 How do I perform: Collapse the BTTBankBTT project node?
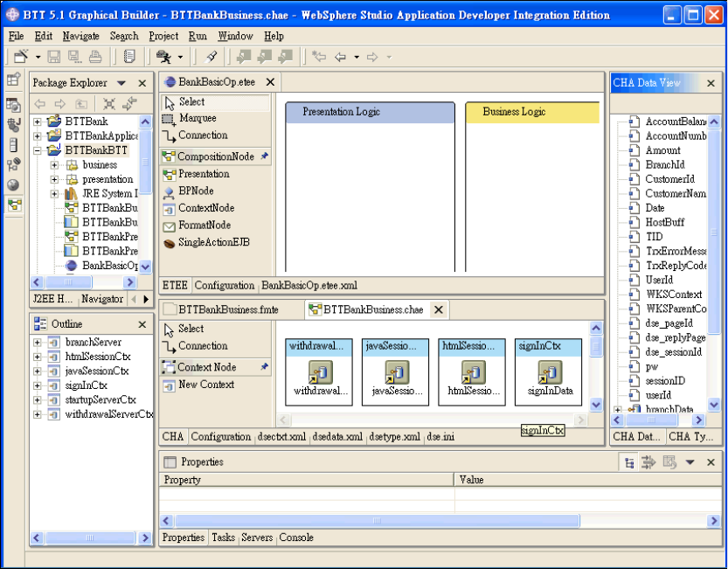click(x=37, y=150)
